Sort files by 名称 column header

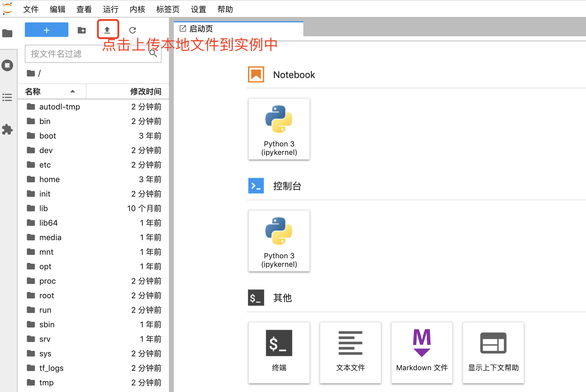click(x=52, y=91)
